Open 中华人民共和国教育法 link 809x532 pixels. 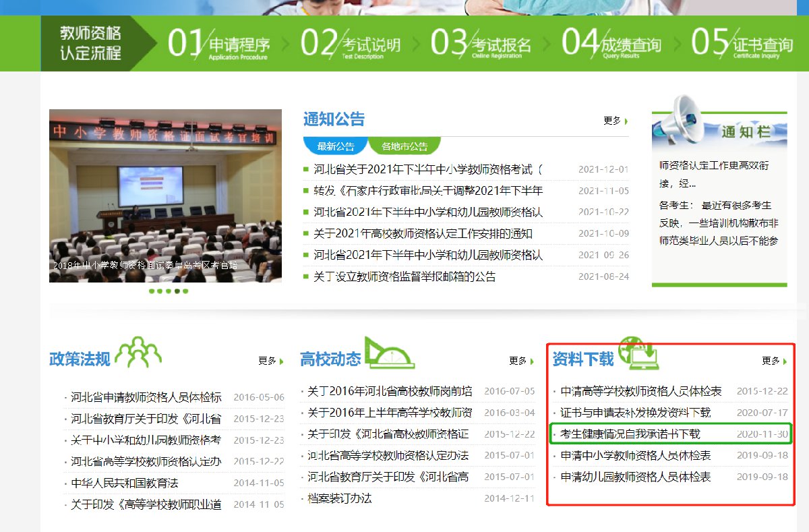pyautogui.click(x=125, y=483)
